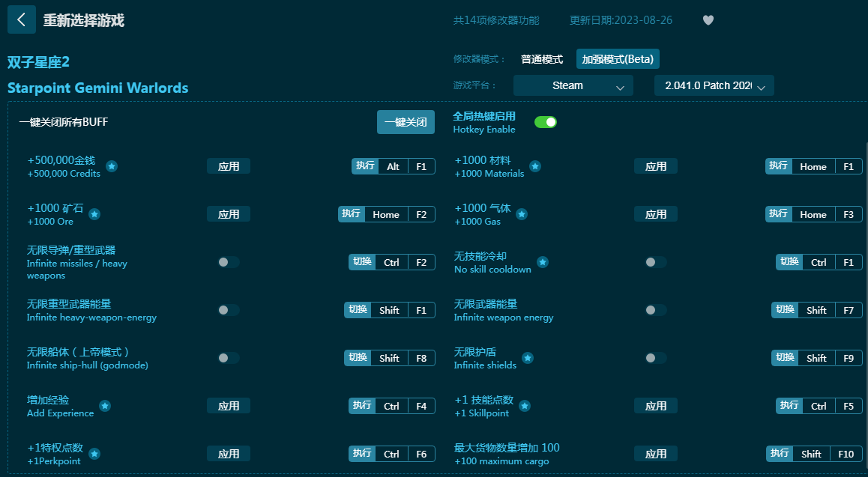Image resolution: width=868 pixels, height=477 pixels.
Task: Click Ctrl F2 hotkey for Infinite missiles
Action: click(392, 262)
